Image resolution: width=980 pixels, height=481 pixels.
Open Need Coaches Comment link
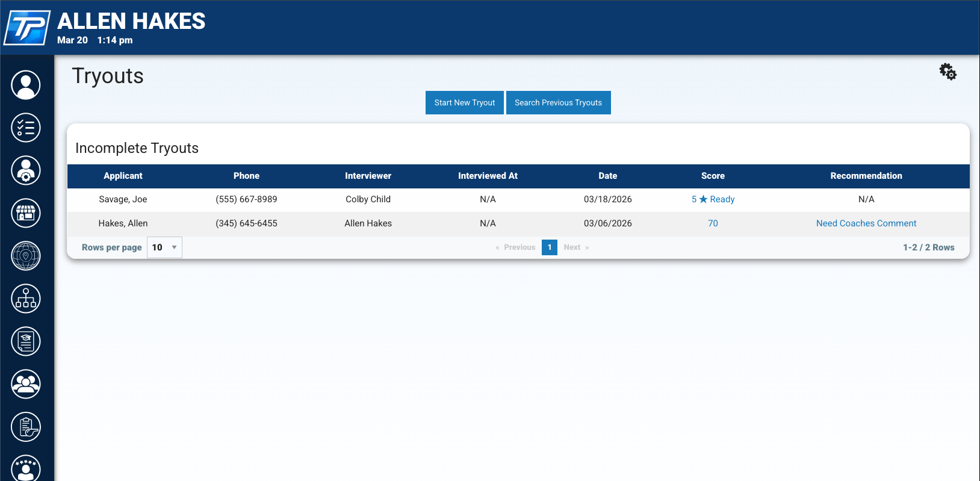click(x=866, y=223)
